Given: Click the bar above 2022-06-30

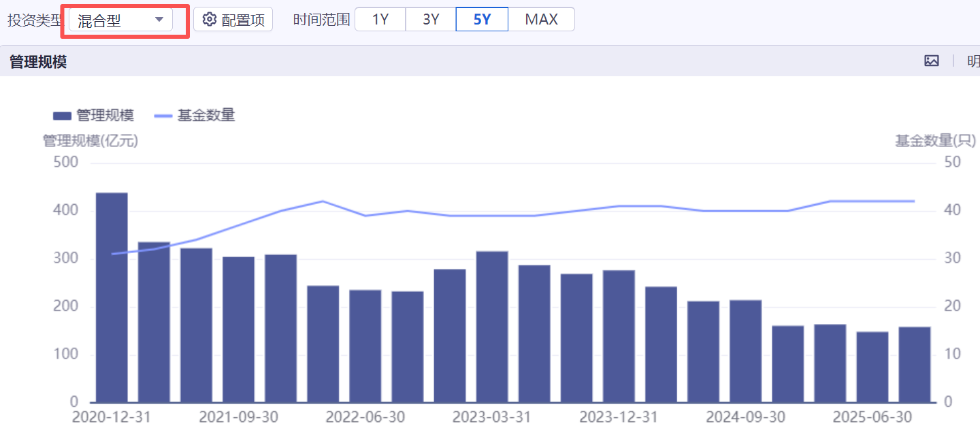Looking at the screenshot, I should (365, 346).
